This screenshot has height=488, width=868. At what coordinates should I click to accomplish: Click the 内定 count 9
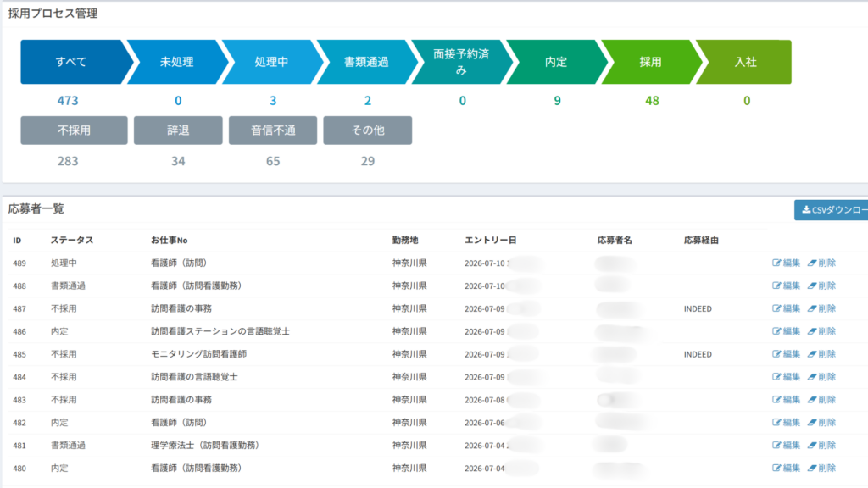pos(558,101)
